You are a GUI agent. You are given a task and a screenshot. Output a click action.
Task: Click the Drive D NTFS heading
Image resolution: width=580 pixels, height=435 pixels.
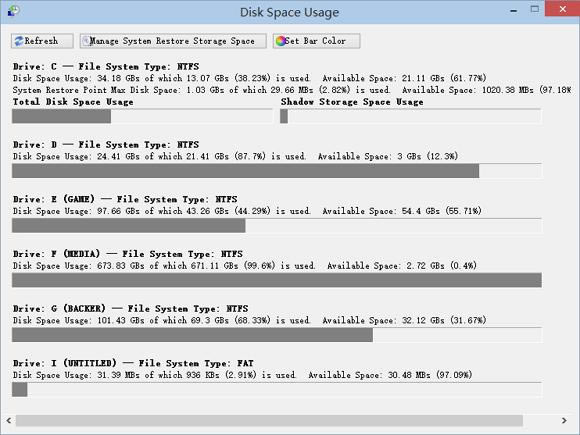pyautogui.click(x=106, y=145)
